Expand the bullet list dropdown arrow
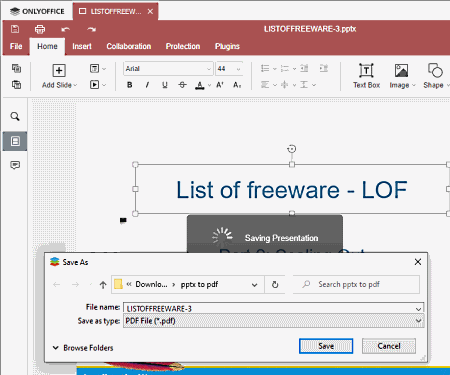The width and height of the screenshot is (450, 375). click(275, 69)
